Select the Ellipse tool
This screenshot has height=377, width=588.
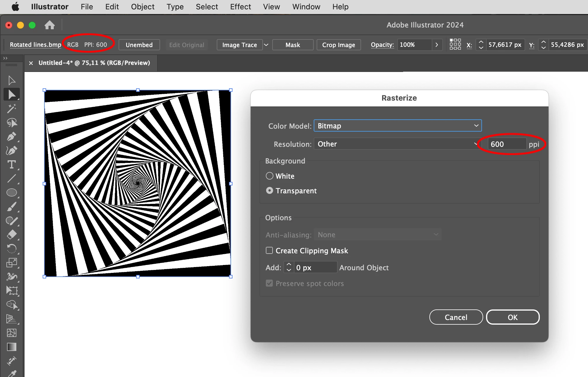[11, 192]
